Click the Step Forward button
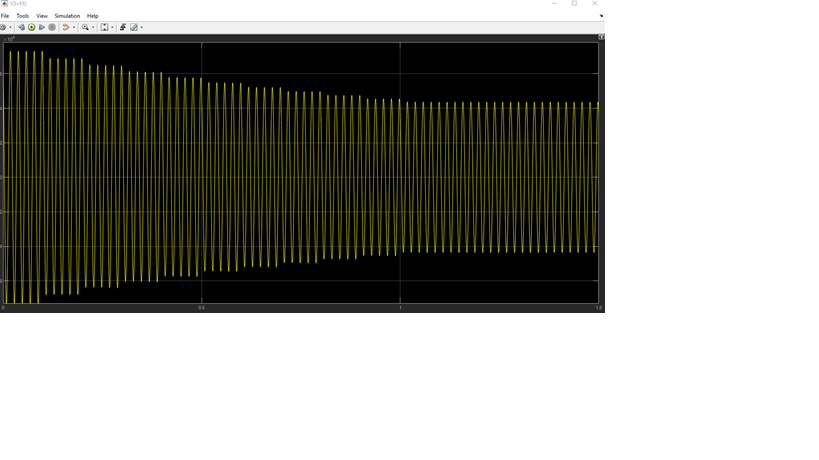This screenshot has width=819, height=460. [42, 27]
